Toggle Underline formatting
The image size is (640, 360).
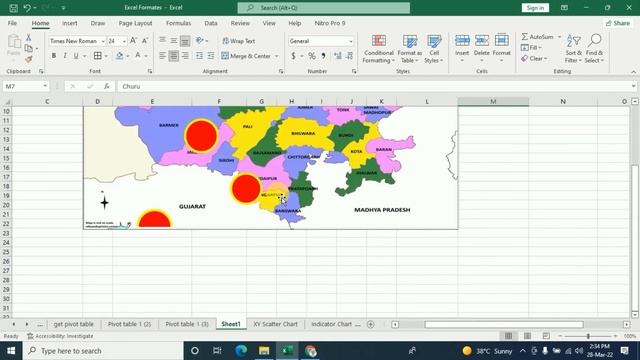click(76, 56)
